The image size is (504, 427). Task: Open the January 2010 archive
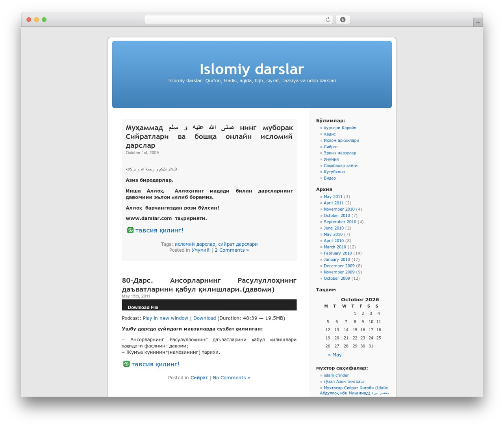click(337, 260)
